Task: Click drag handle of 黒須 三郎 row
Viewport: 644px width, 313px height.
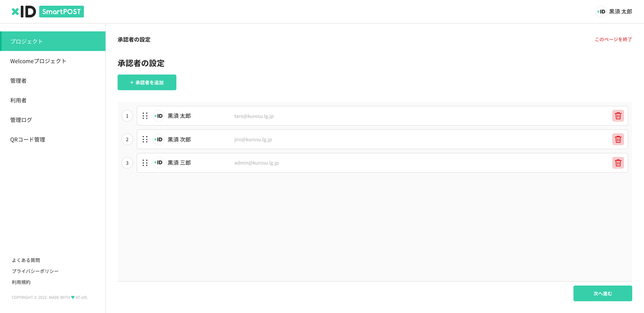Action: pyautogui.click(x=145, y=163)
